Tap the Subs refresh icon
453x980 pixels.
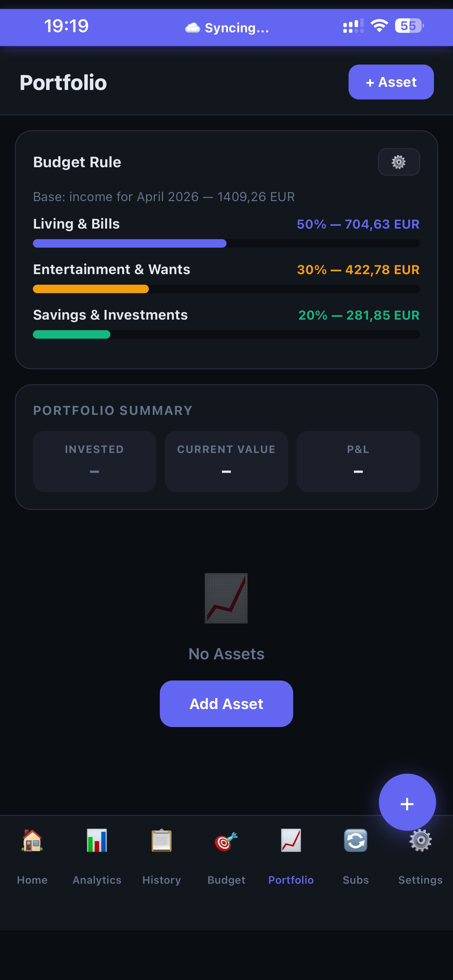356,840
